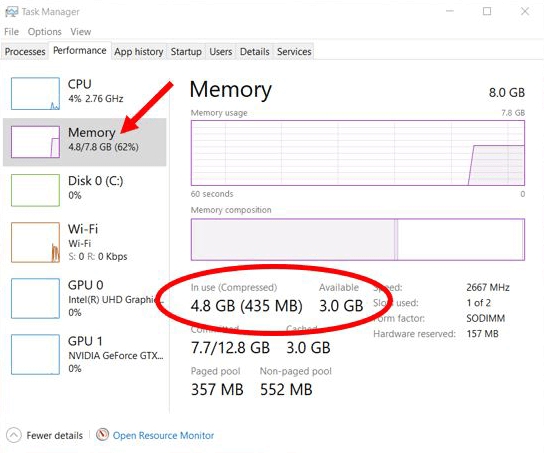
Task: Click the Task Manager title bar icon
Action: click(11, 11)
